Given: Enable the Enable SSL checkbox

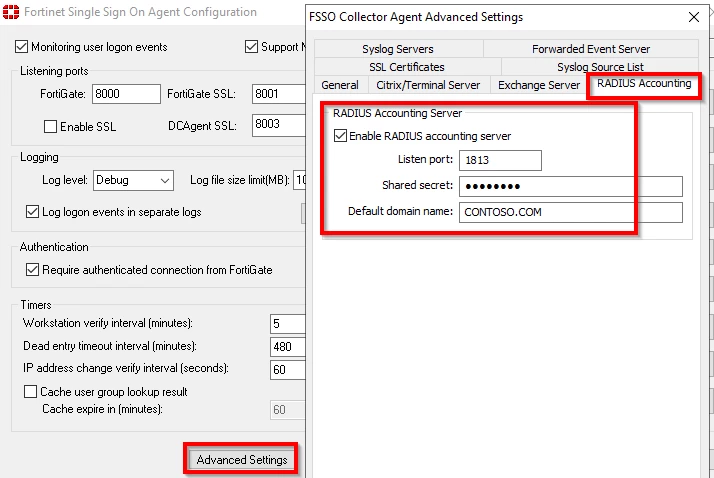Looking at the screenshot, I should [50, 126].
